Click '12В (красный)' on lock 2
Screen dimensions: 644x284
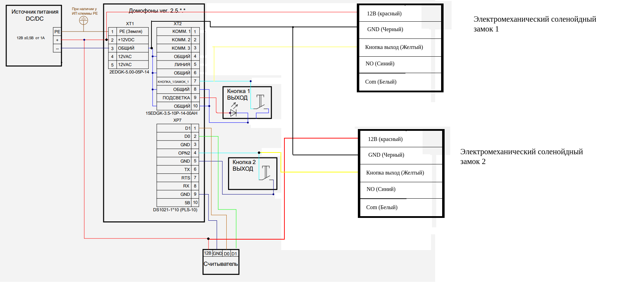tap(385, 139)
